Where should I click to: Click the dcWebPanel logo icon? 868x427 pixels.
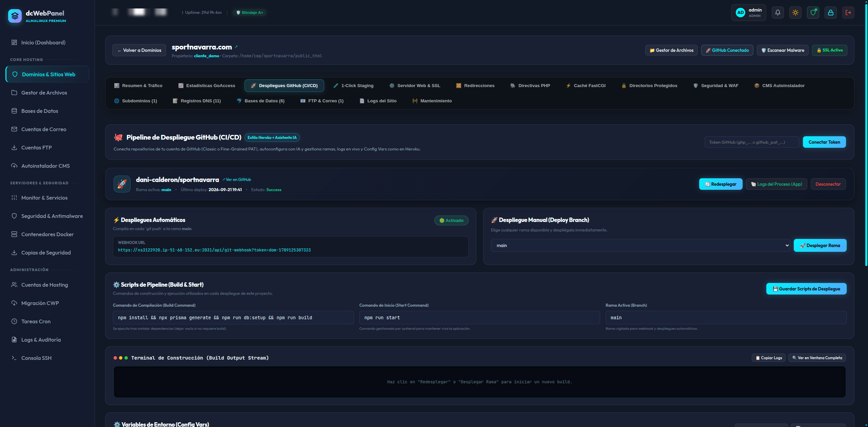click(15, 16)
